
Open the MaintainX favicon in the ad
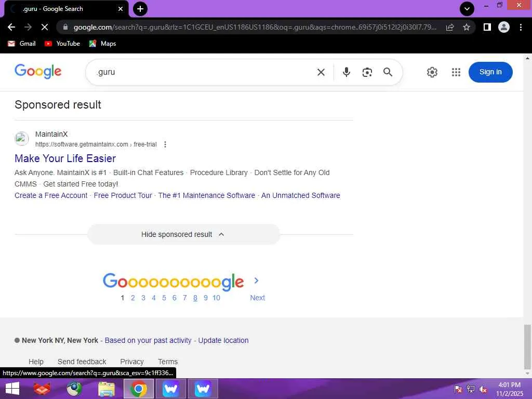click(22, 139)
